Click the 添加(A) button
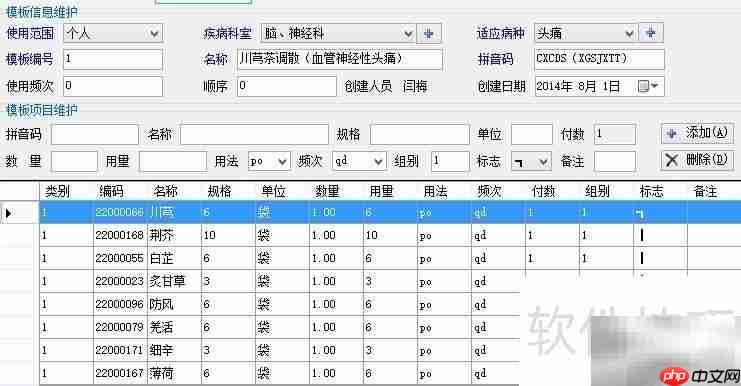The width and height of the screenshot is (741, 386). (697, 134)
